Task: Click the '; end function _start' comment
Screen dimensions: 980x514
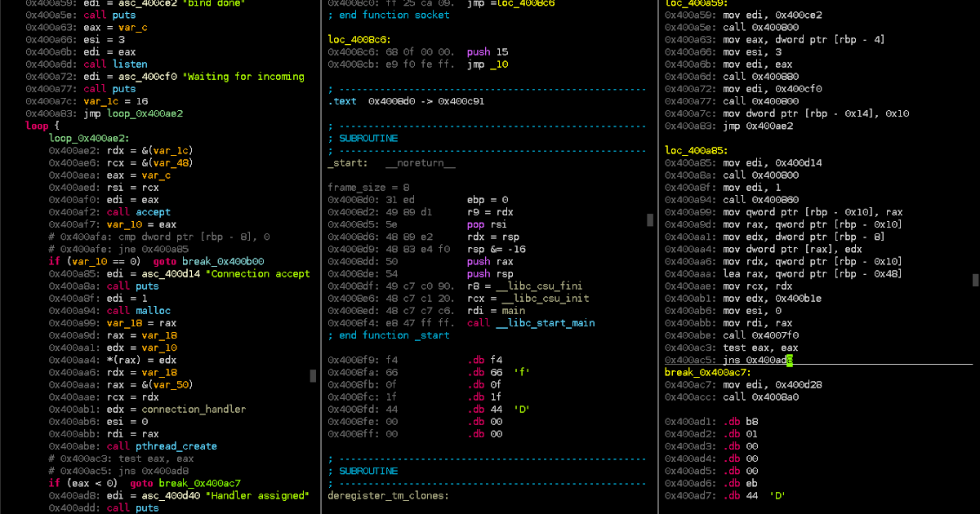Action: (x=389, y=335)
